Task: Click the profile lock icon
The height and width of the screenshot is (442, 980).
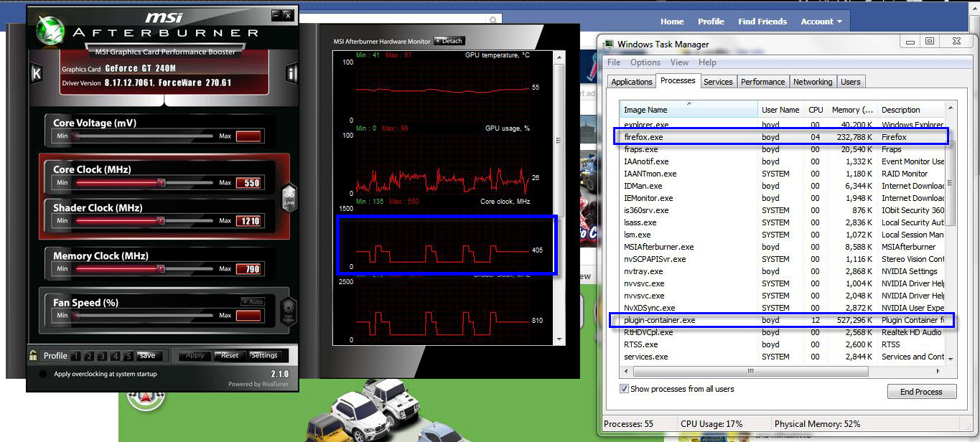Action: (33, 355)
